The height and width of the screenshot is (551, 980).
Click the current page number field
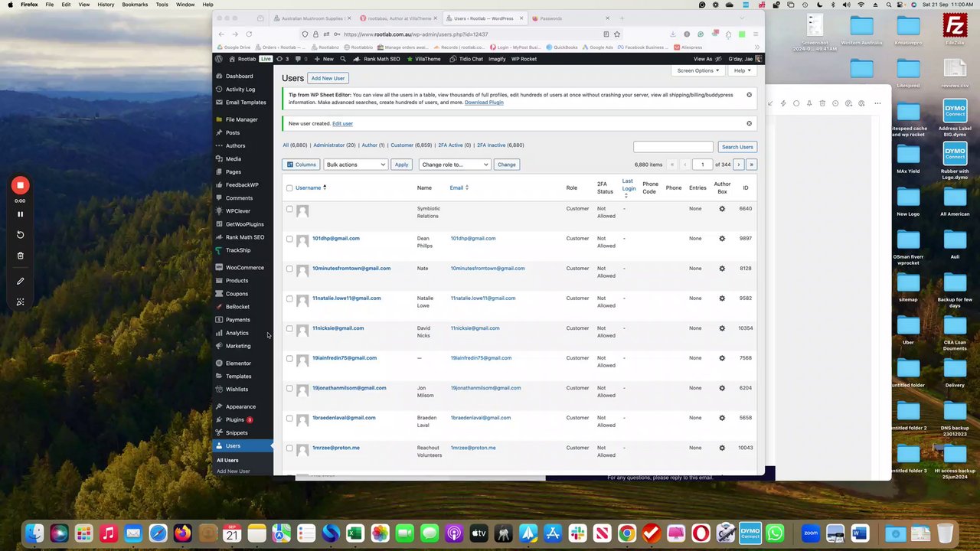point(702,165)
